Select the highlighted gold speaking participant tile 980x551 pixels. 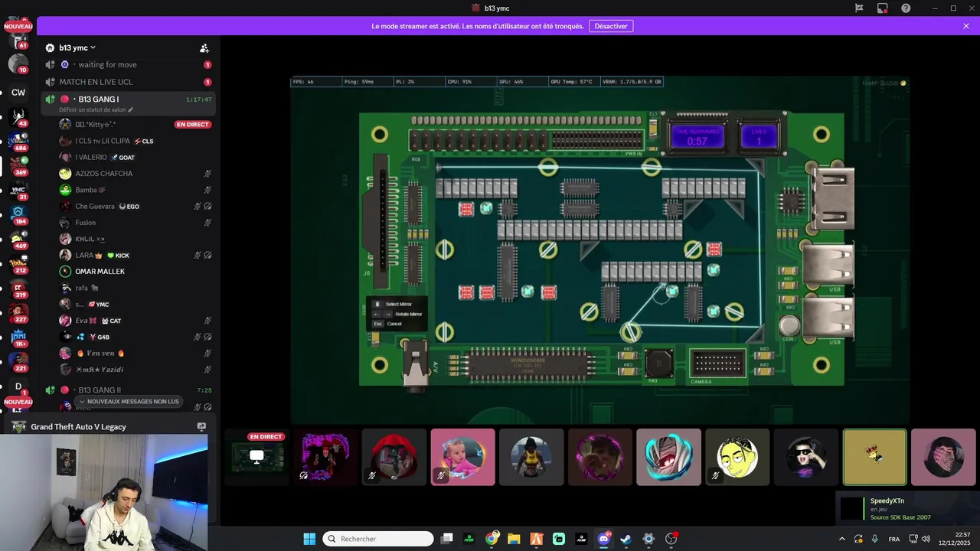[x=874, y=457]
